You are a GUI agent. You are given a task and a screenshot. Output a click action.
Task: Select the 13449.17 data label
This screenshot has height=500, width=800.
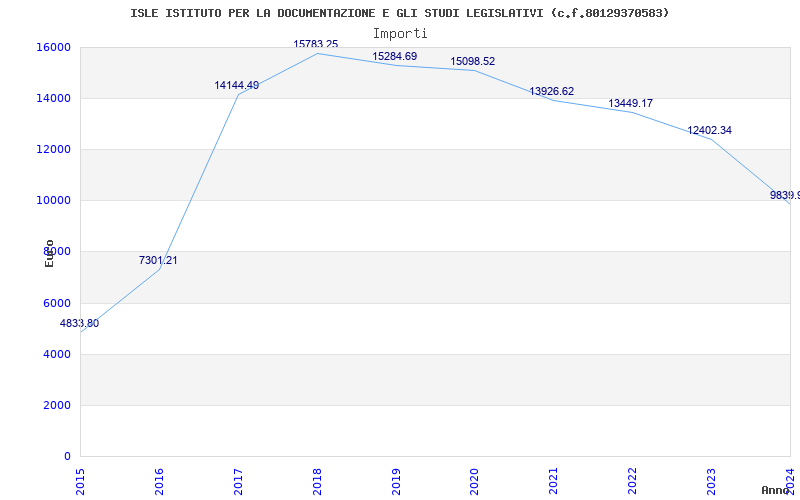(631, 104)
